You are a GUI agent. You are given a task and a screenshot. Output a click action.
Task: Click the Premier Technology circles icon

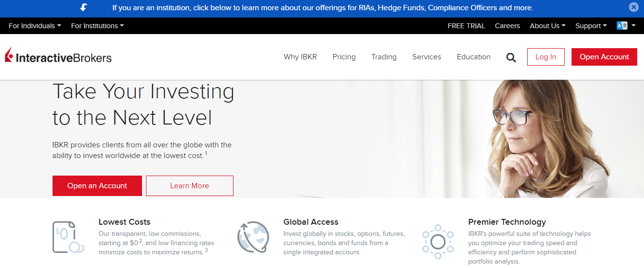pyautogui.click(x=438, y=241)
